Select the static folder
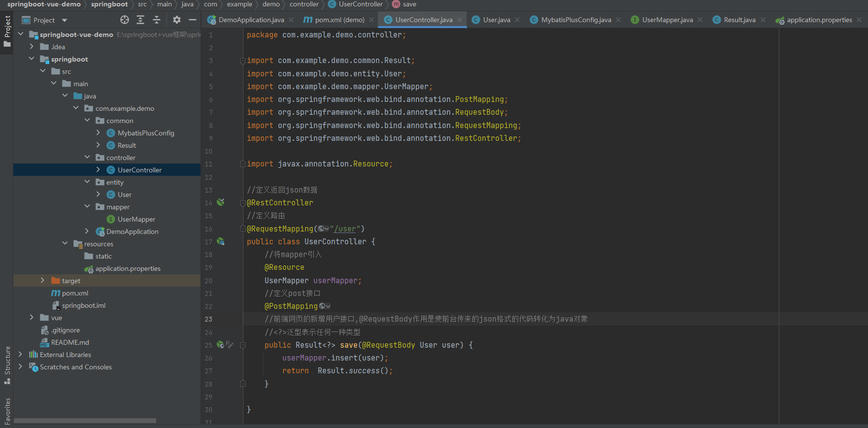868x428 pixels. (103, 256)
